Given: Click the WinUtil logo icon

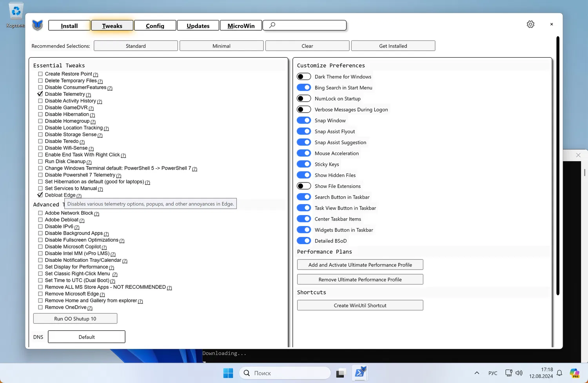Looking at the screenshot, I should click(x=37, y=26).
